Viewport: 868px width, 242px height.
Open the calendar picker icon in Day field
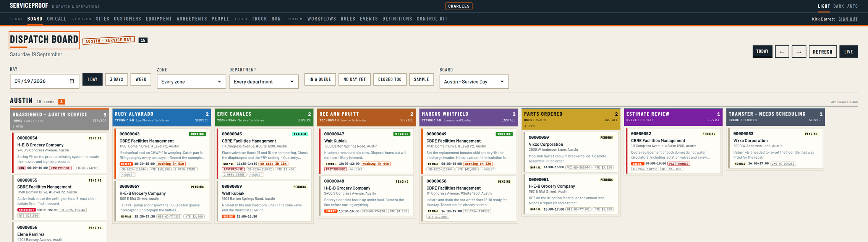72,81
